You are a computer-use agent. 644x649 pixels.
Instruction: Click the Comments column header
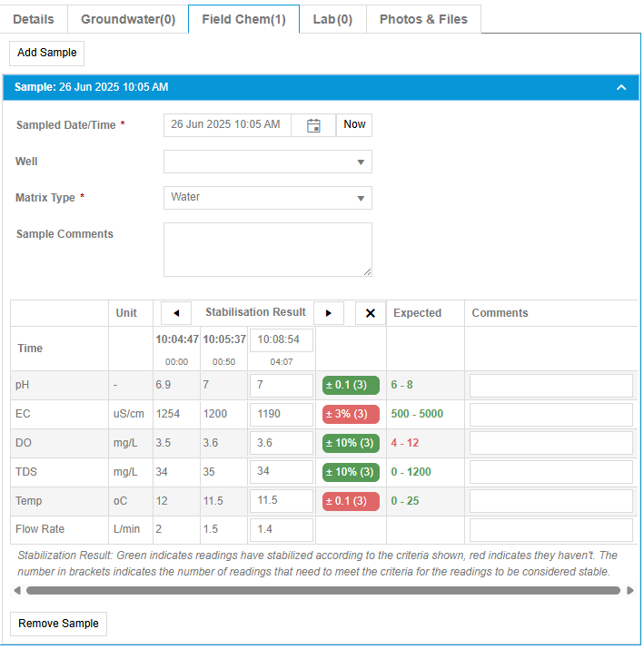pos(500,313)
